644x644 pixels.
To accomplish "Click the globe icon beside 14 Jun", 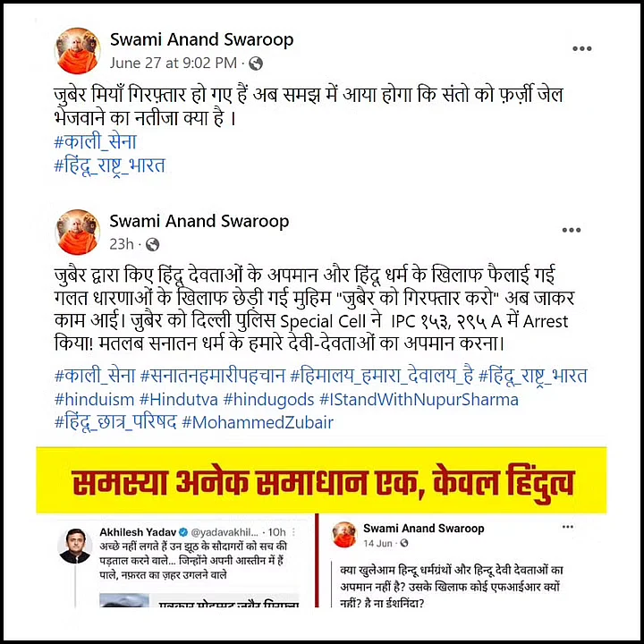I will click(x=404, y=544).
